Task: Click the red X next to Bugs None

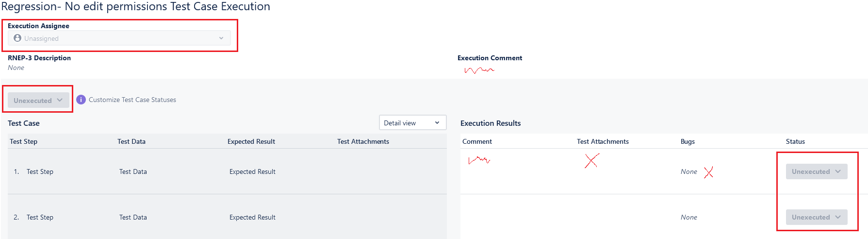Action: pyautogui.click(x=709, y=172)
